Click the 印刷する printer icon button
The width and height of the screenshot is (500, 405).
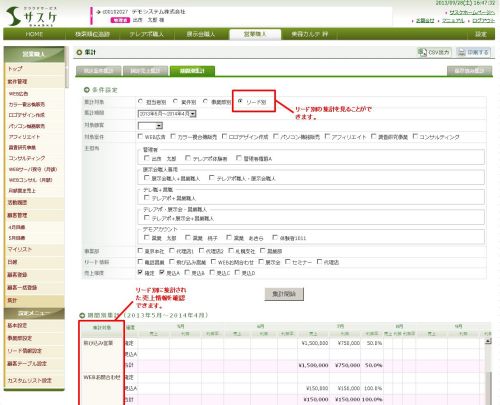click(473, 52)
